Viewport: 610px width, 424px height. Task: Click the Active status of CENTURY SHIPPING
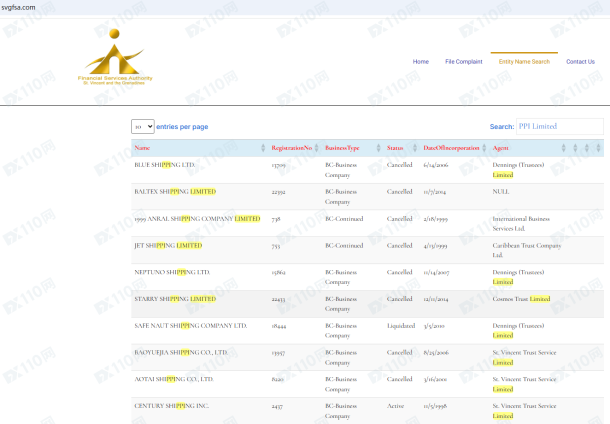pyautogui.click(x=395, y=406)
